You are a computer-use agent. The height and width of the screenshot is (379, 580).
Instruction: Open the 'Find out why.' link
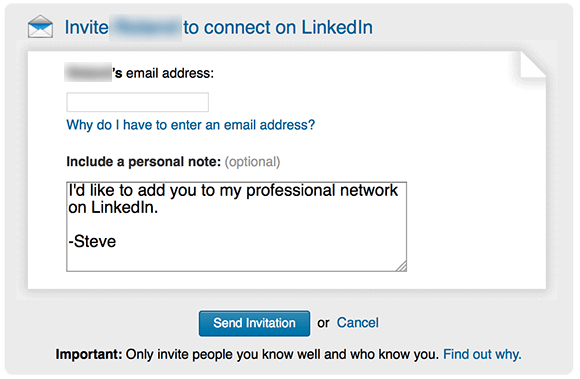482,354
